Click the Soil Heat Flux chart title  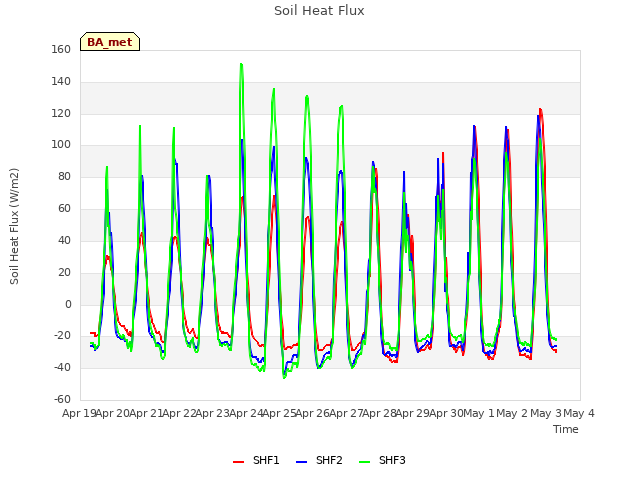[319, 11]
